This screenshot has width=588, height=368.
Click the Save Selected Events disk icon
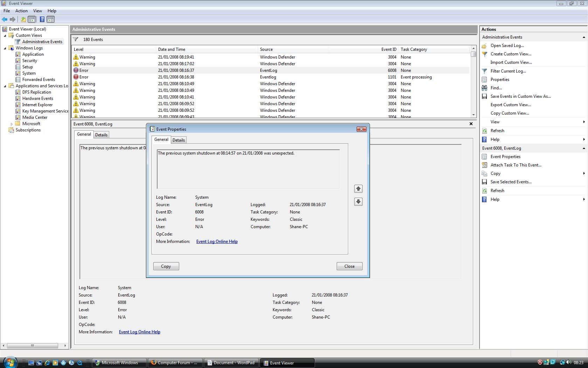484,182
